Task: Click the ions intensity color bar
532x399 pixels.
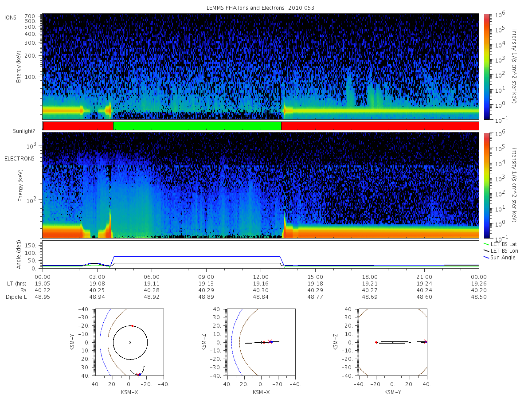Action: 486,66
